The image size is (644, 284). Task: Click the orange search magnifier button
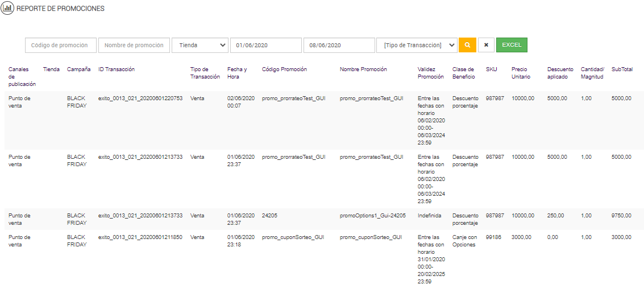[x=467, y=45]
